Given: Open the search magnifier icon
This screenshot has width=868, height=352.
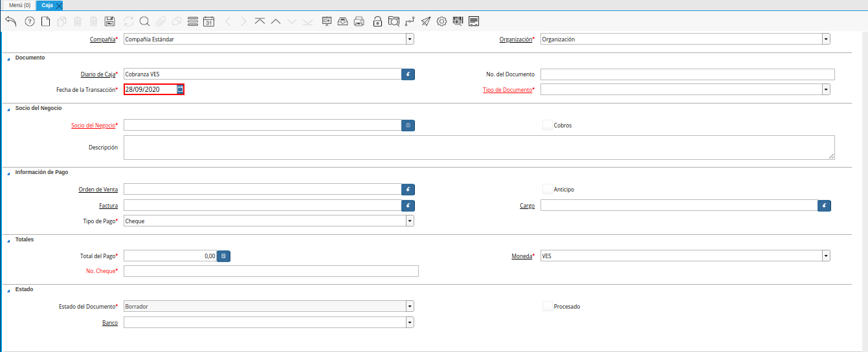Looking at the screenshot, I should 144,21.
